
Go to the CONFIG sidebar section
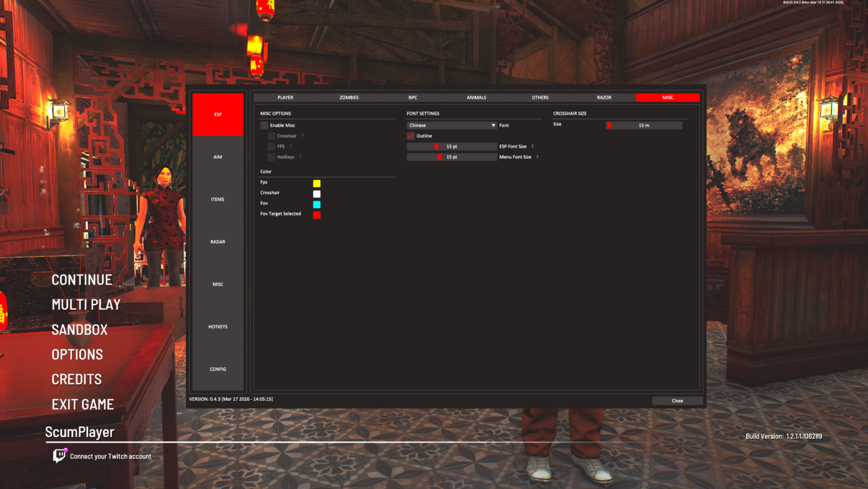click(x=218, y=369)
